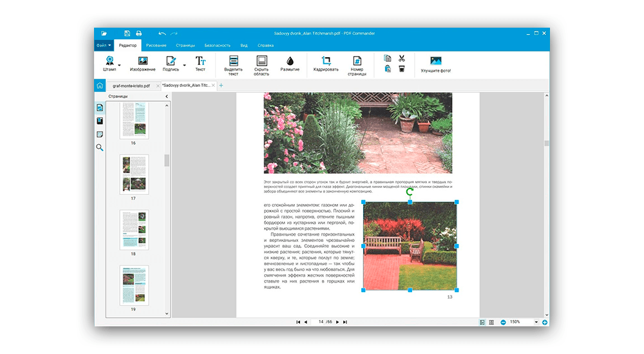Expand the Подпись dropdown arrow
This screenshot has height=354, width=644.
point(184,65)
